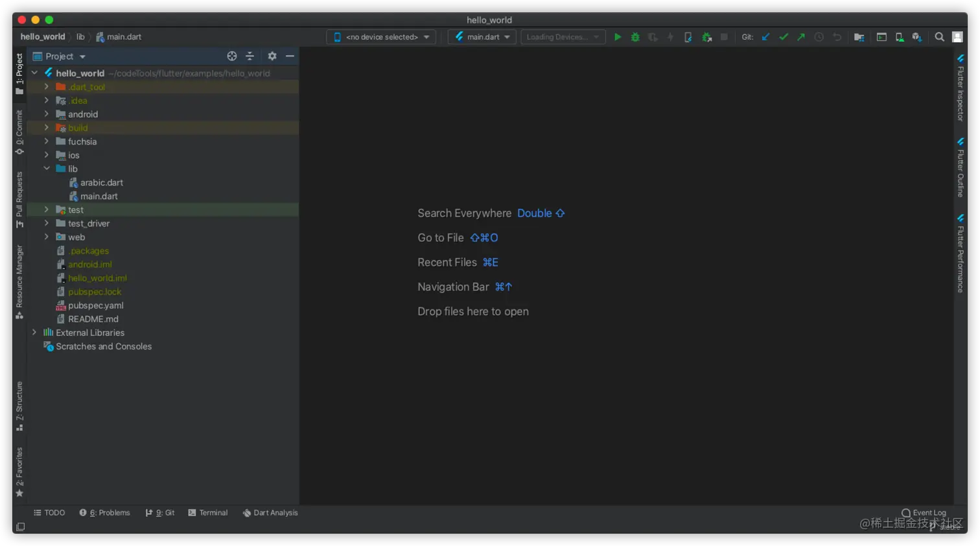The image size is (980, 546).
Task: Click lib breadcrumb in navigation bar
Action: coord(80,37)
